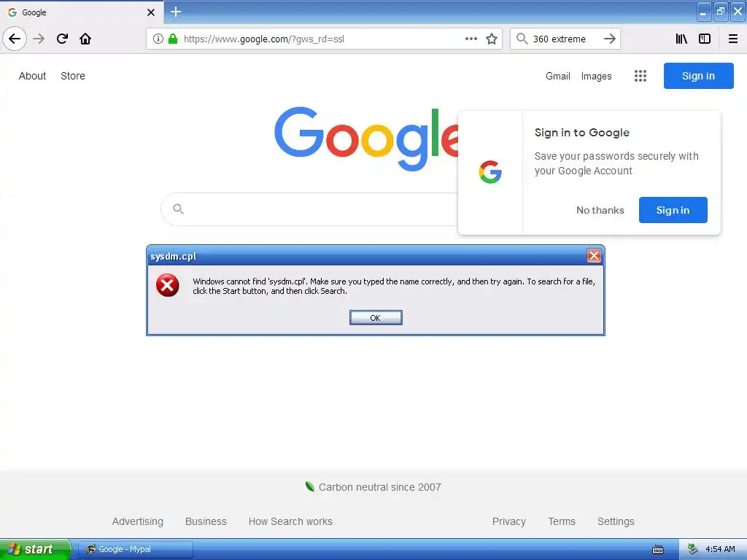Open Gmail from the header

tap(558, 76)
